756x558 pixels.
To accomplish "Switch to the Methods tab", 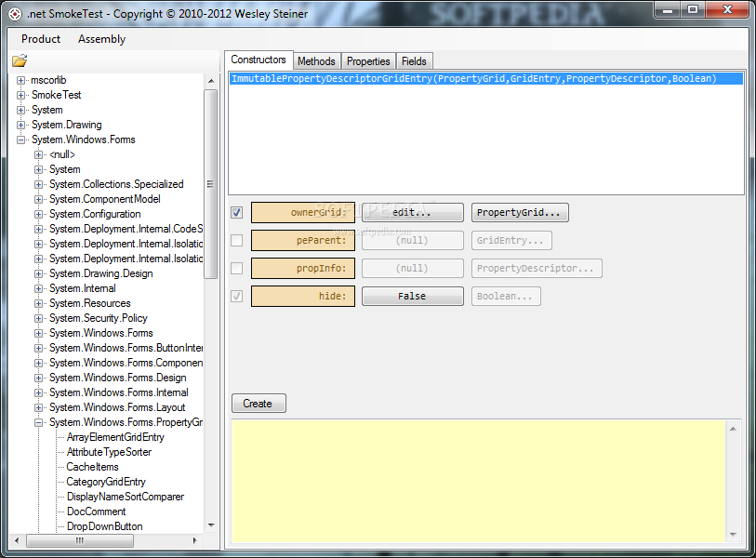I will pyautogui.click(x=316, y=61).
